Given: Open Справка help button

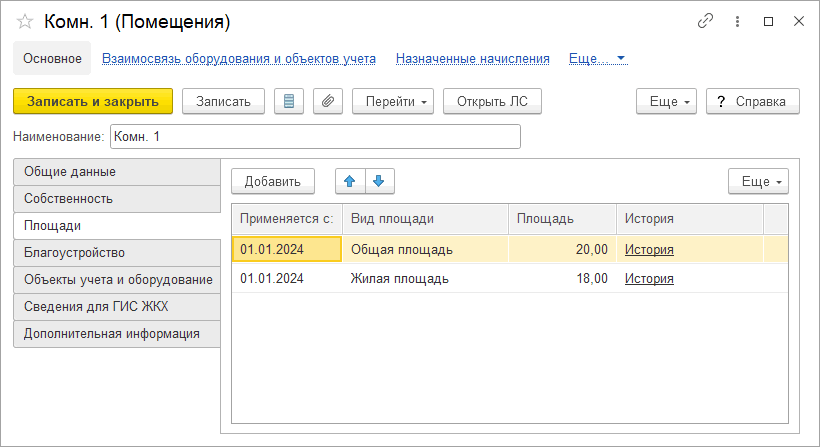Looking at the screenshot, I should point(753,101).
